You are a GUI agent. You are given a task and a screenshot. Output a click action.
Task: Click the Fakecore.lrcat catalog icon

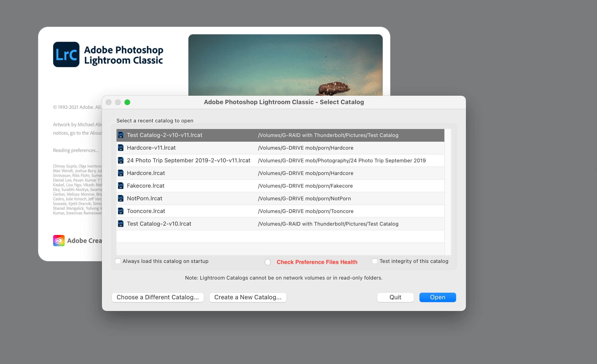pyautogui.click(x=121, y=186)
